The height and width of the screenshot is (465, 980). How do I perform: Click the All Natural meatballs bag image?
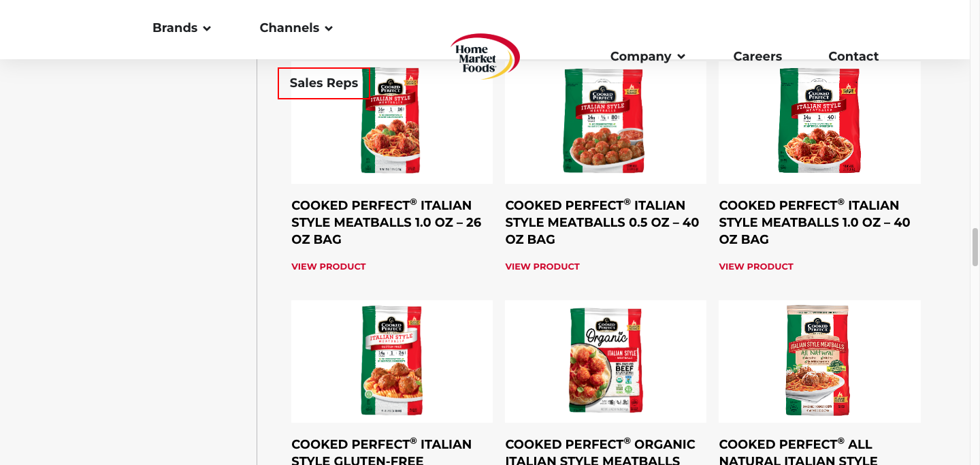(819, 361)
